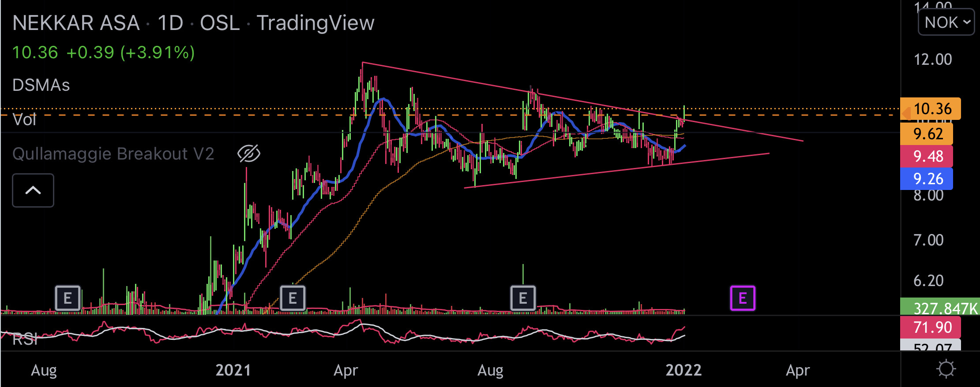This screenshot has width=980, height=387.
Task: Click the 2021 label on time axis
Action: pos(233,370)
